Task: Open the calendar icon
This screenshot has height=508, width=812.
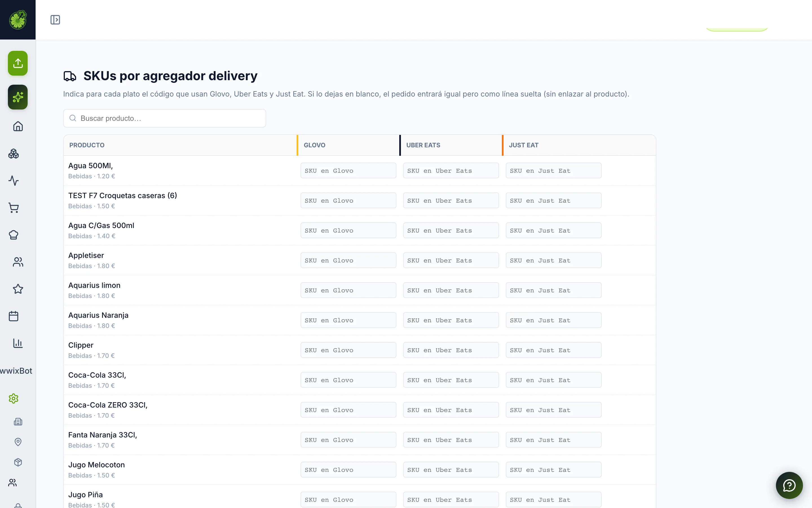Action: click(14, 316)
